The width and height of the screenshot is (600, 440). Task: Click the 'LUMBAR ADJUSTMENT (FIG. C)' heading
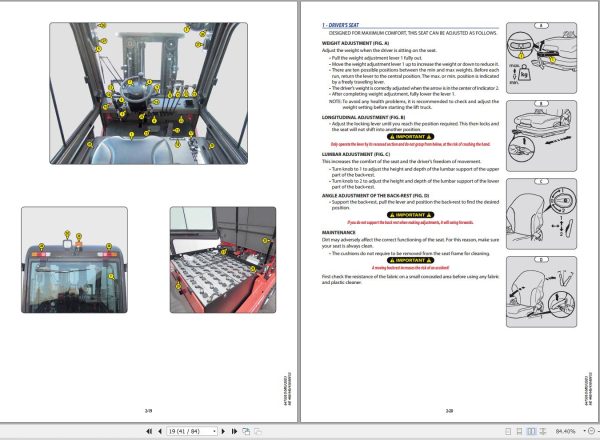[x=356, y=154]
